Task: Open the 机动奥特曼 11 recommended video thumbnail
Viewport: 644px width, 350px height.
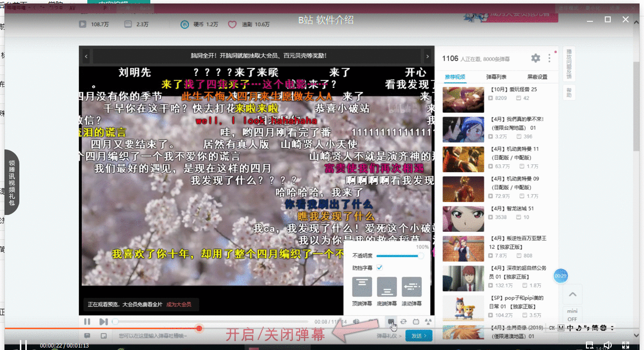Action: (x=463, y=159)
